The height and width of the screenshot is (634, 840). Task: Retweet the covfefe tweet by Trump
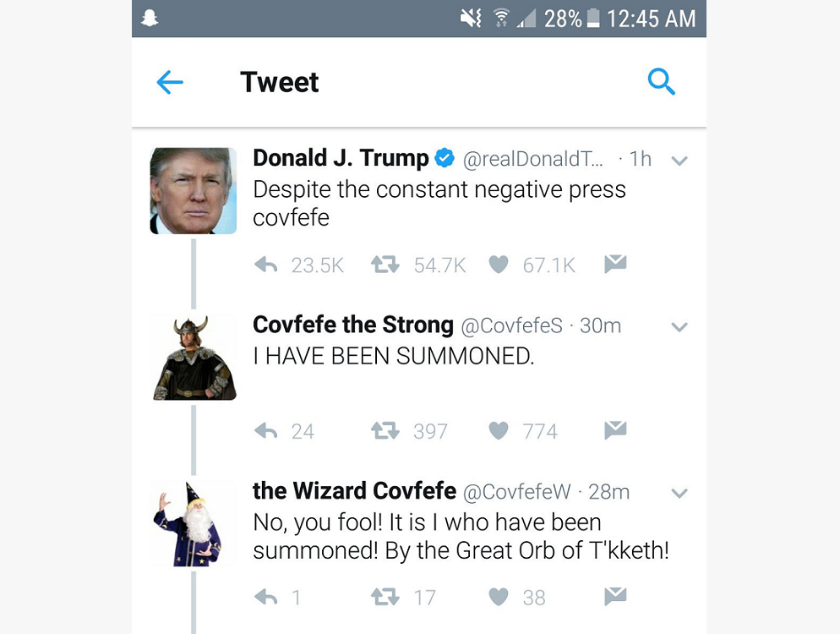pos(385,265)
